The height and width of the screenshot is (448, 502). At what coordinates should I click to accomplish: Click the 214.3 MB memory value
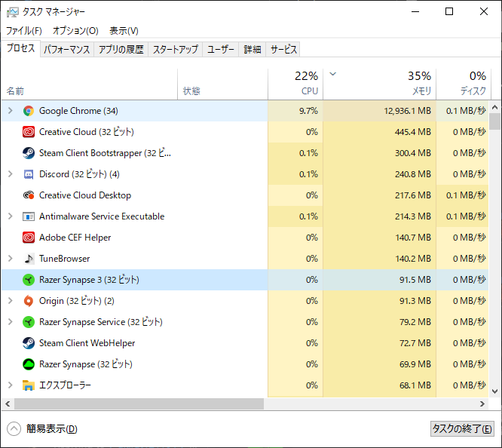412,216
